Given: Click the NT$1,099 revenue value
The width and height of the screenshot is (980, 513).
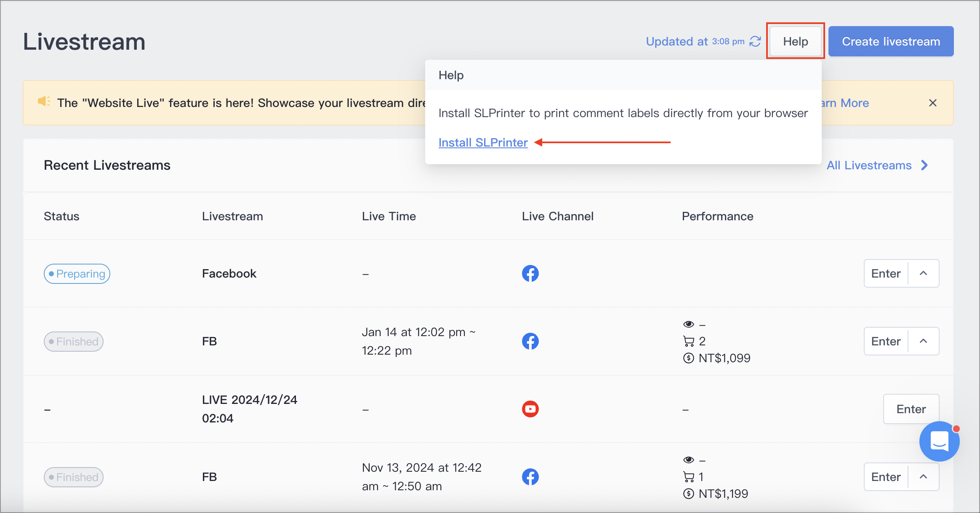Looking at the screenshot, I should (724, 358).
